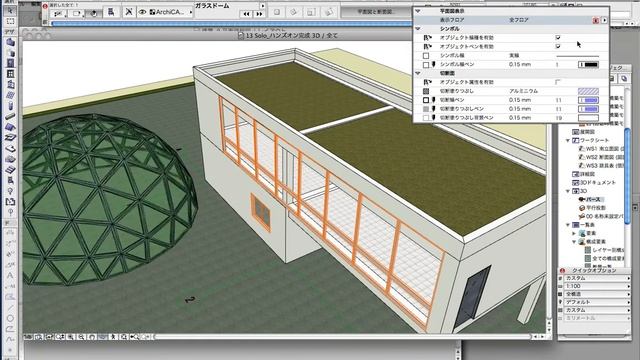Click the 3D window horizontal scrollbar
This screenshot has width=640, height=360.
coord(343,337)
